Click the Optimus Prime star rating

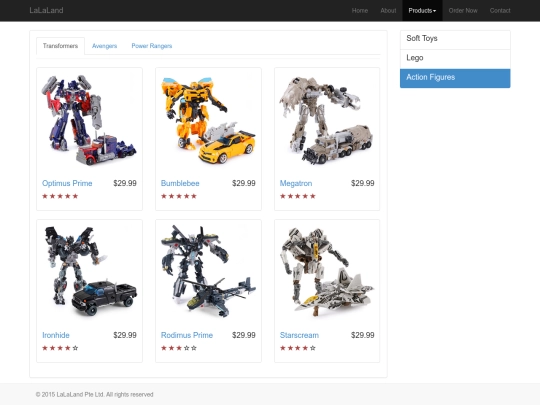[60, 196]
